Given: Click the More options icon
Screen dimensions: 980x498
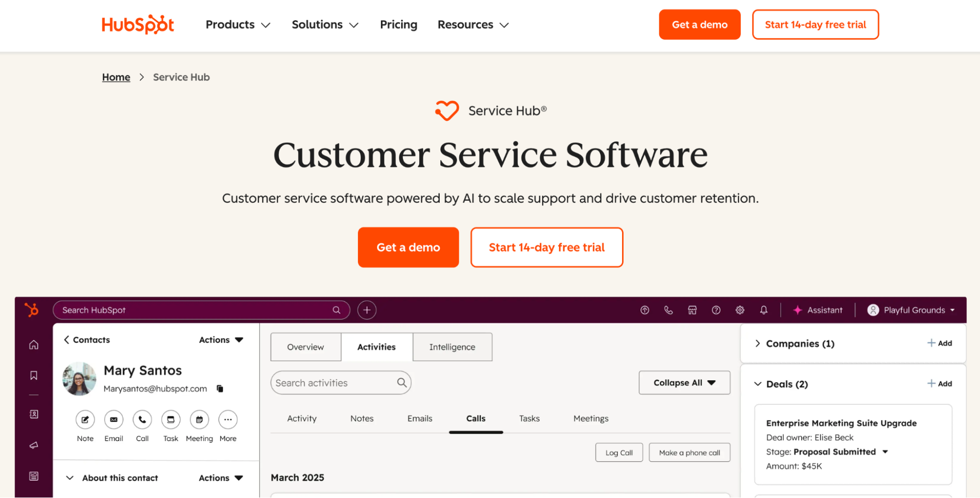Looking at the screenshot, I should coord(228,419).
